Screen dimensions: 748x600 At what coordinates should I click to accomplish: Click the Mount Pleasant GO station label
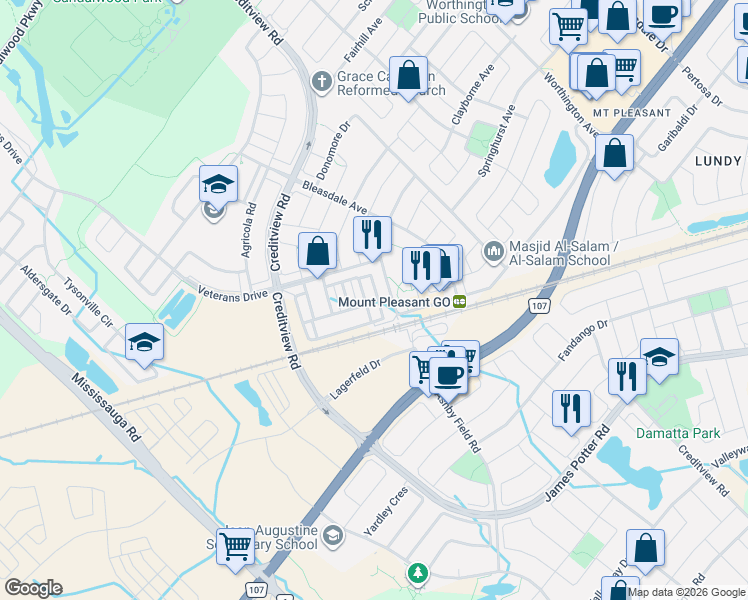pos(394,302)
